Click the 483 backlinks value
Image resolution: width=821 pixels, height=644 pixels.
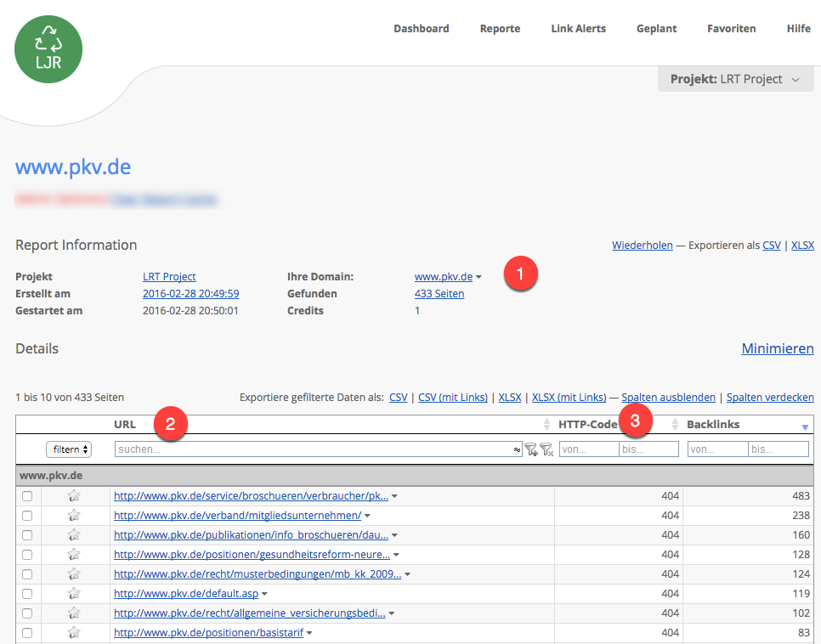(x=801, y=496)
